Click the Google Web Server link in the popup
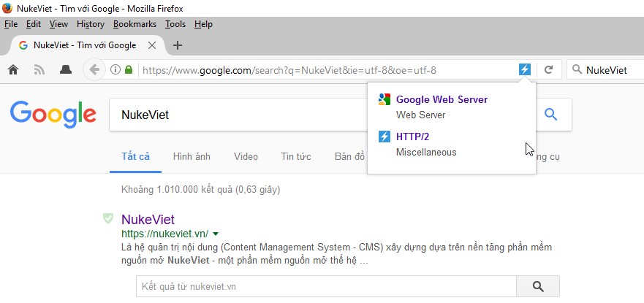The width and height of the screenshot is (644, 303). click(x=442, y=99)
